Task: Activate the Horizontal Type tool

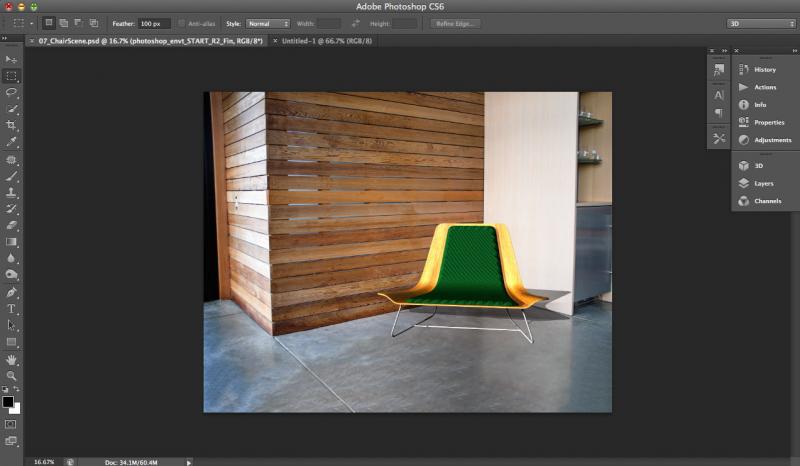Action: pos(12,309)
